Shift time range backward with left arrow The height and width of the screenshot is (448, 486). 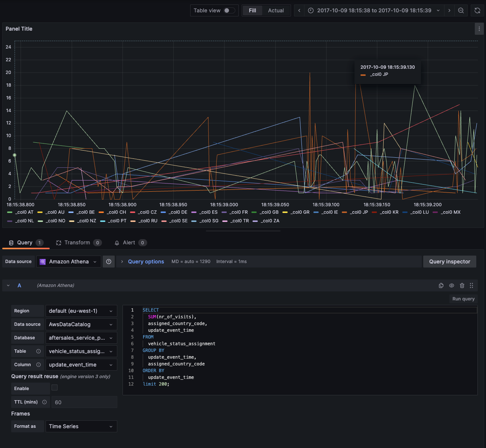[299, 10]
